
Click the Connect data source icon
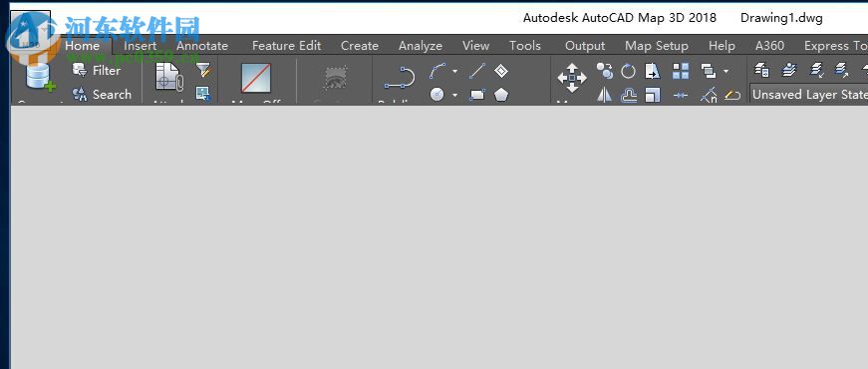coord(40,78)
